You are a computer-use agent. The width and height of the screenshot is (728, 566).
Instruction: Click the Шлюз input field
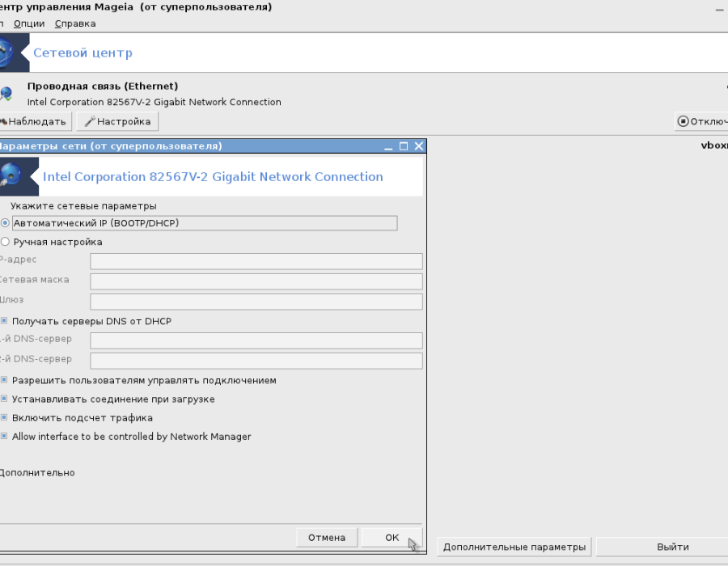point(256,302)
